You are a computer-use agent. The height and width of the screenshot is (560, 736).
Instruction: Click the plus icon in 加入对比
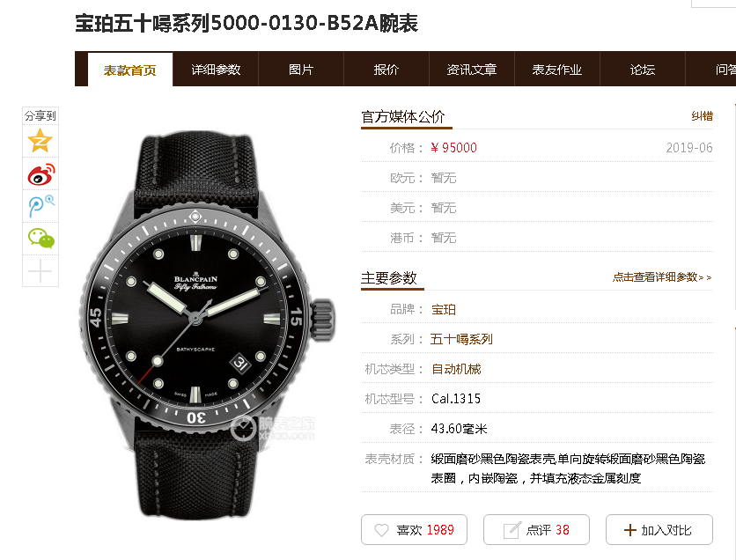click(x=630, y=530)
